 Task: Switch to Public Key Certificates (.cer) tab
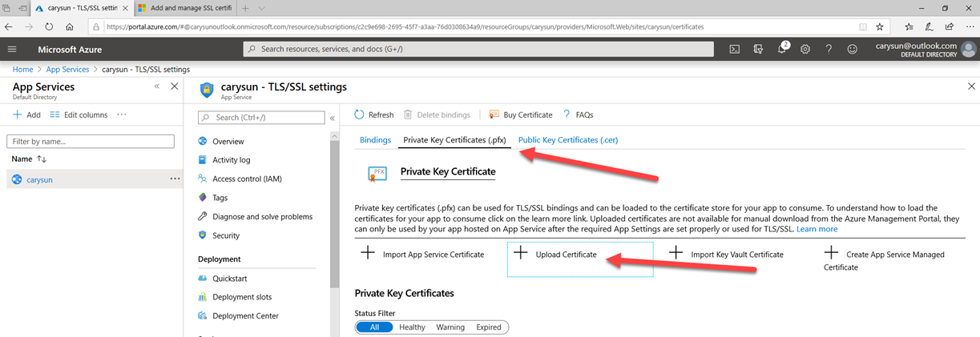[x=568, y=139]
